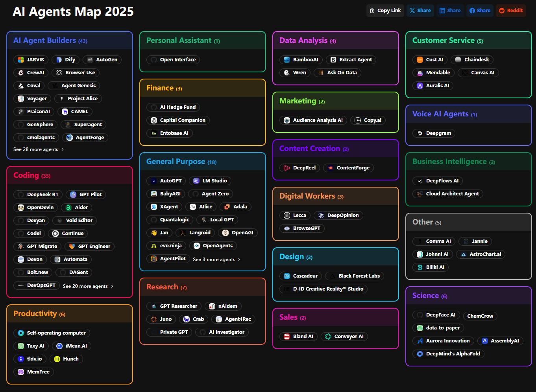Open the D-ID Creative Reality Studio chip

click(x=323, y=289)
